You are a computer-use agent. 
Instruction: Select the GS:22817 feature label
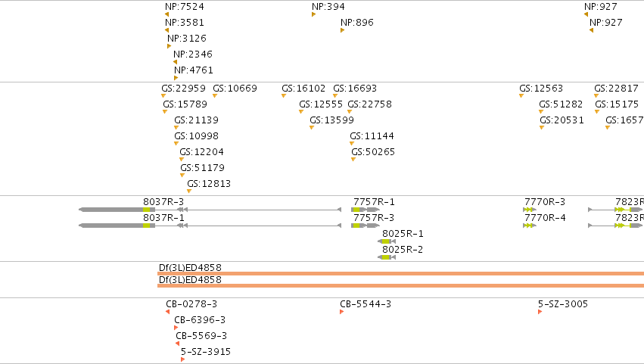[x=616, y=89]
